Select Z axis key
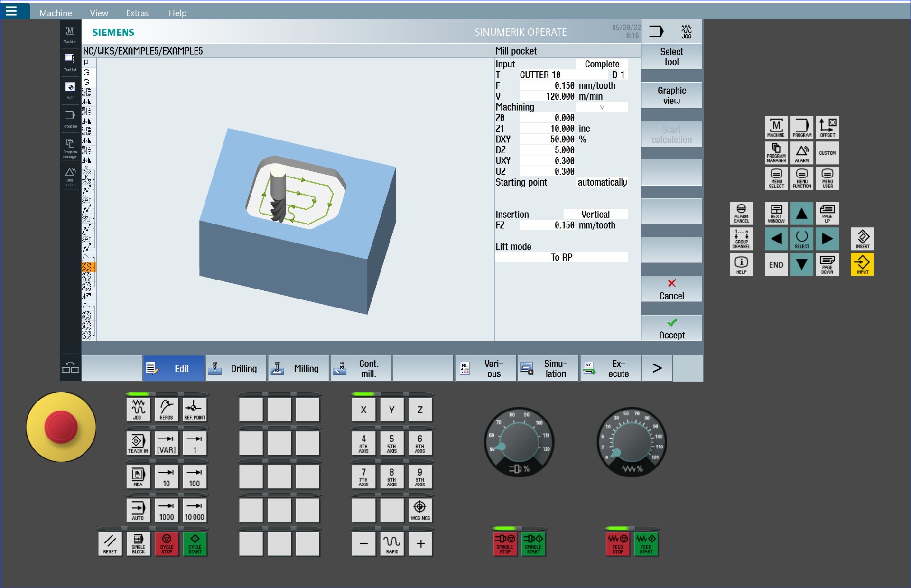 420,410
